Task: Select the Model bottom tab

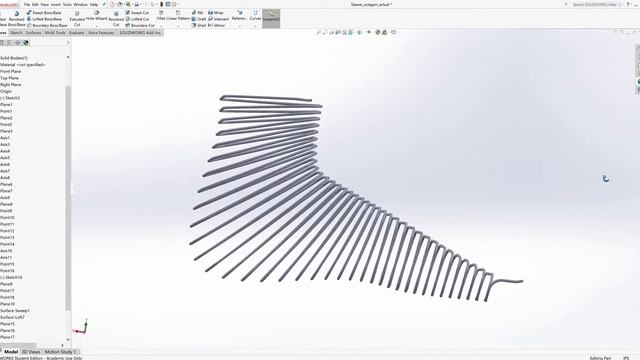Action: coord(11,351)
